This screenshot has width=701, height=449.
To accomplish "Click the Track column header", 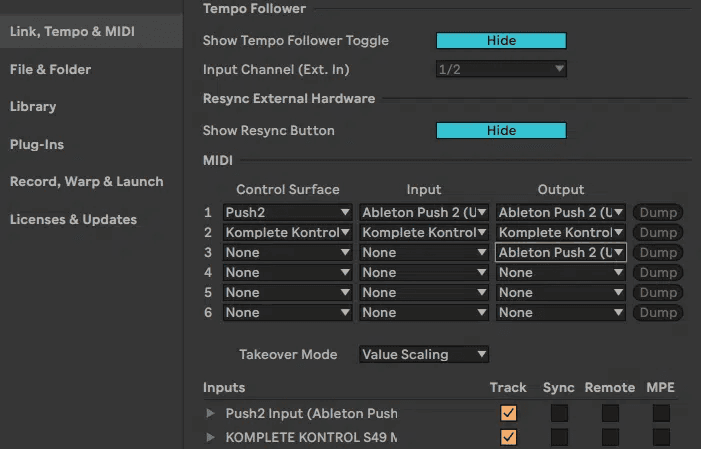I will [x=508, y=387].
